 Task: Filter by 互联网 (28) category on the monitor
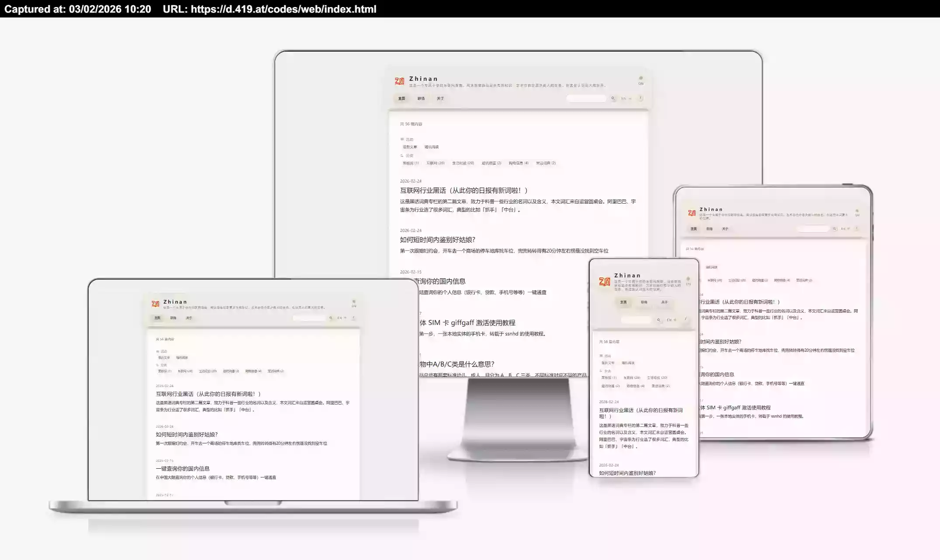[x=435, y=163]
